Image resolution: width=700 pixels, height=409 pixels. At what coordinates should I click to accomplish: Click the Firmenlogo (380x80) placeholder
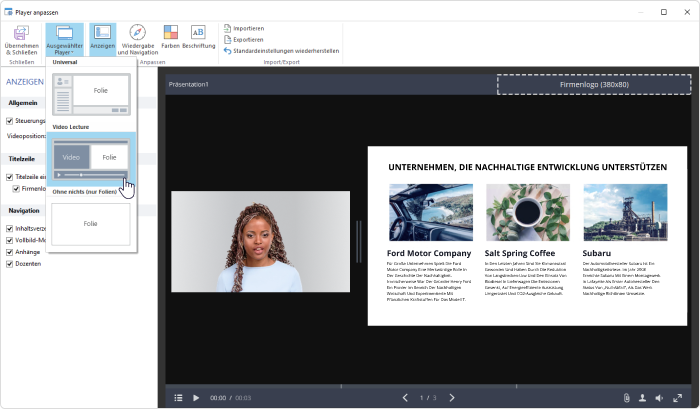click(594, 84)
